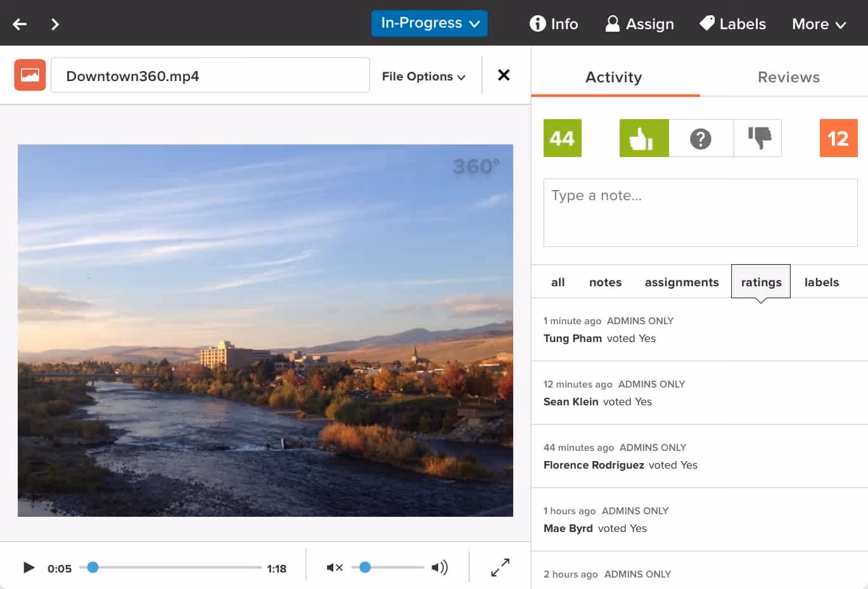This screenshot has height=589, width=868.
Task: Filter activity by labels
Action: click(x=822, y=282)
